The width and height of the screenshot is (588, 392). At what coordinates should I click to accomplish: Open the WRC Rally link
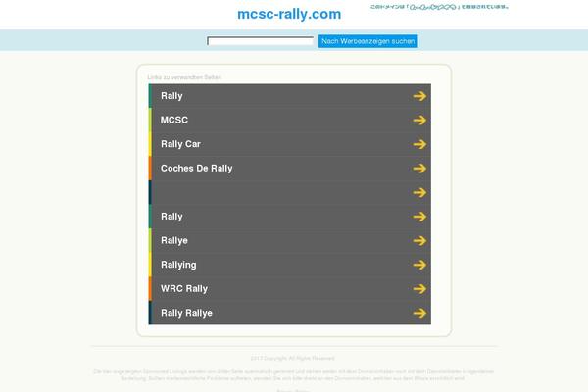coord(184,289)
